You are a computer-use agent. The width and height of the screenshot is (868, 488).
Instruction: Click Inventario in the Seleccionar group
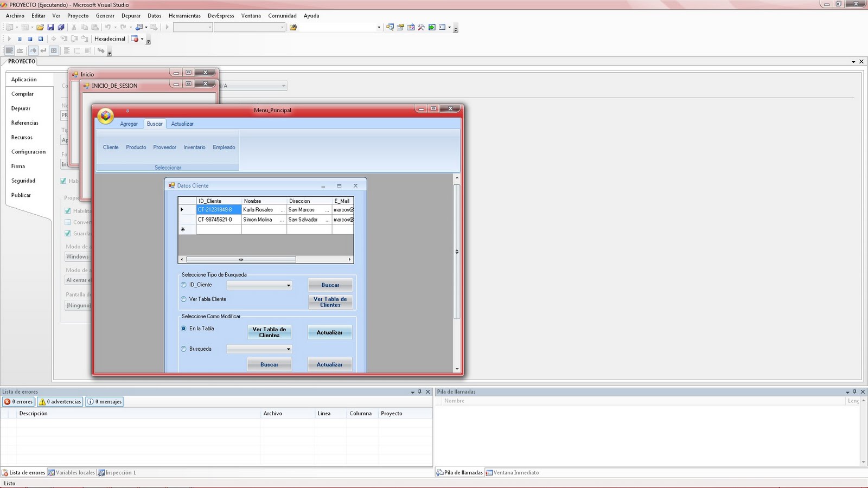pyautogui.click(x=194, y=147)
